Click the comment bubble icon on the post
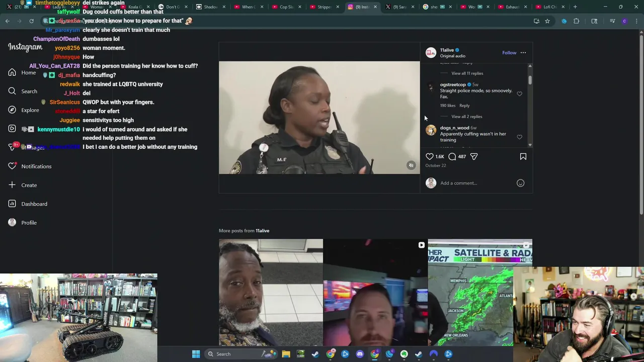This screenshot has height=362, width=644. coord(452,156)
